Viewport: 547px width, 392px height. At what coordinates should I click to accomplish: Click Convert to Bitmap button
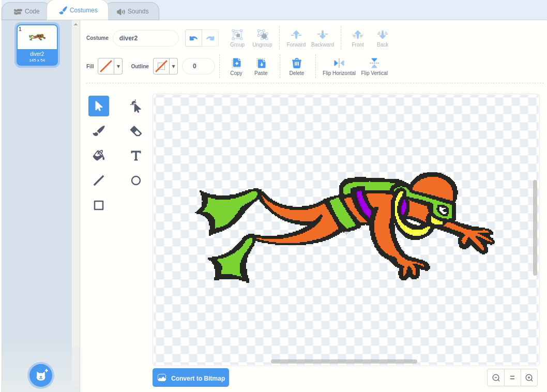(191, 378)
